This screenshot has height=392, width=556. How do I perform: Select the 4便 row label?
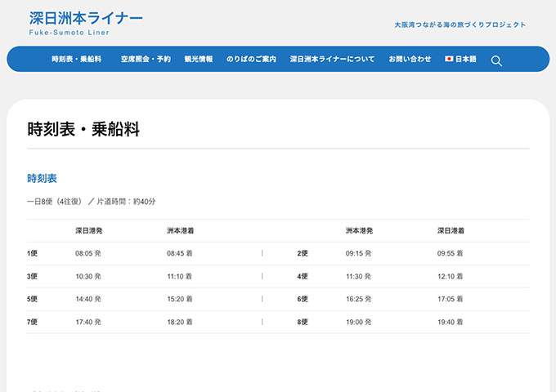coord(303,276)
